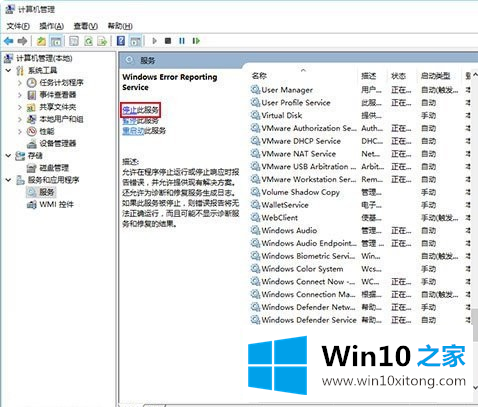
Task: Select the WebClient service gear icon
Action: click(255, 218)
